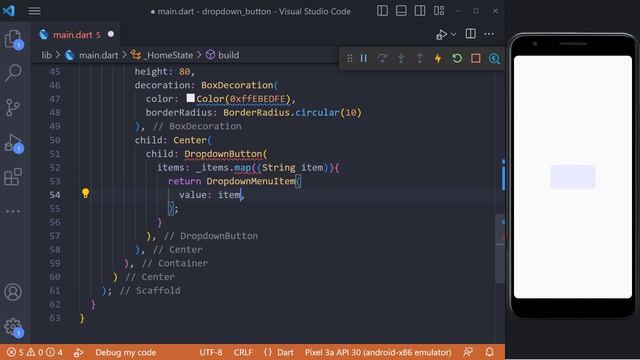Open the Explorer view in activity bar
The height and width of the screenshot is (360, 640).
click(13, 40)
